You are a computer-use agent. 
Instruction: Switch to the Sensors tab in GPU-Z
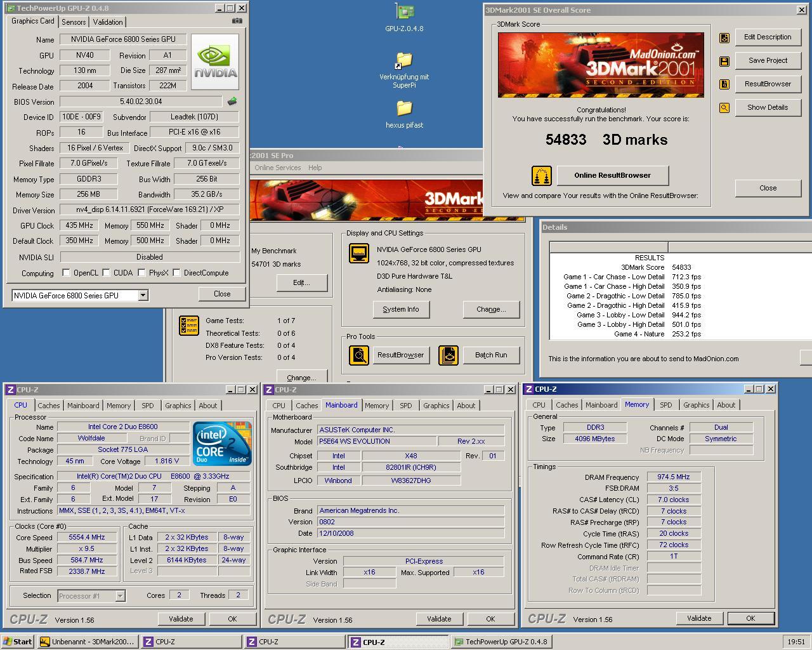[74, 22]
